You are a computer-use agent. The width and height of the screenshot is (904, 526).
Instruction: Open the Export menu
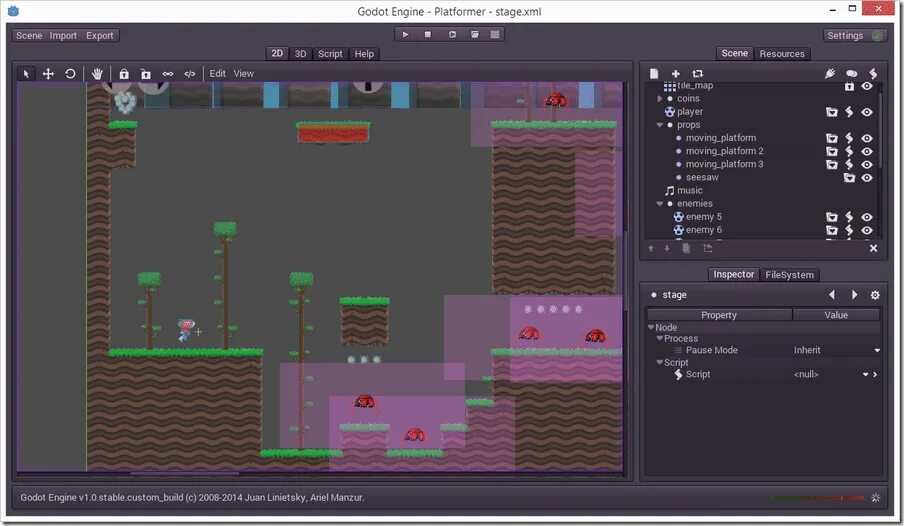click(100, 35)
